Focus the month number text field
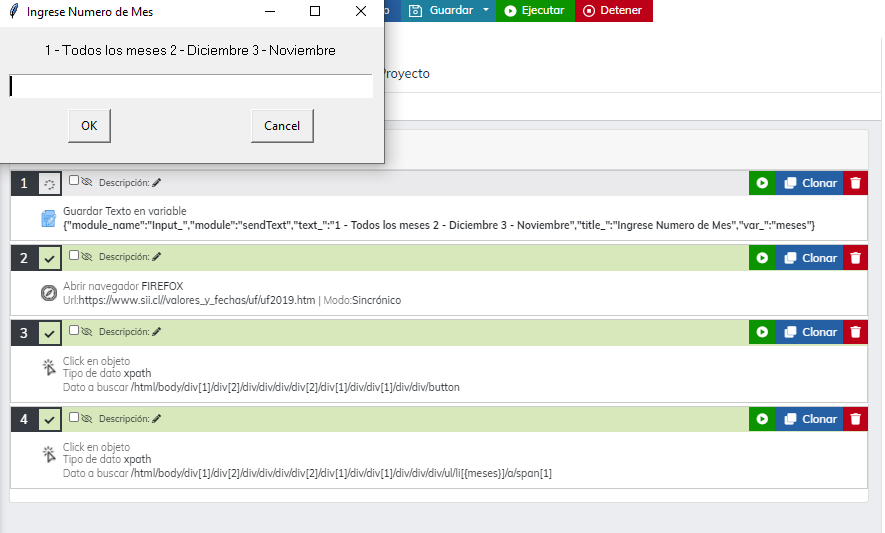Image resolution: width=885 pixels, height=533 pixels. 191,87
